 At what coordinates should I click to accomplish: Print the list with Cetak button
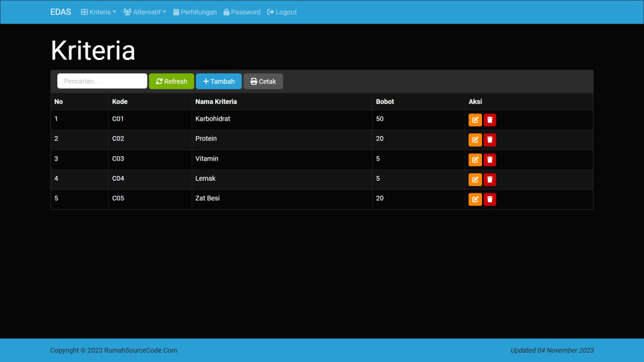[x=263, y=81]
